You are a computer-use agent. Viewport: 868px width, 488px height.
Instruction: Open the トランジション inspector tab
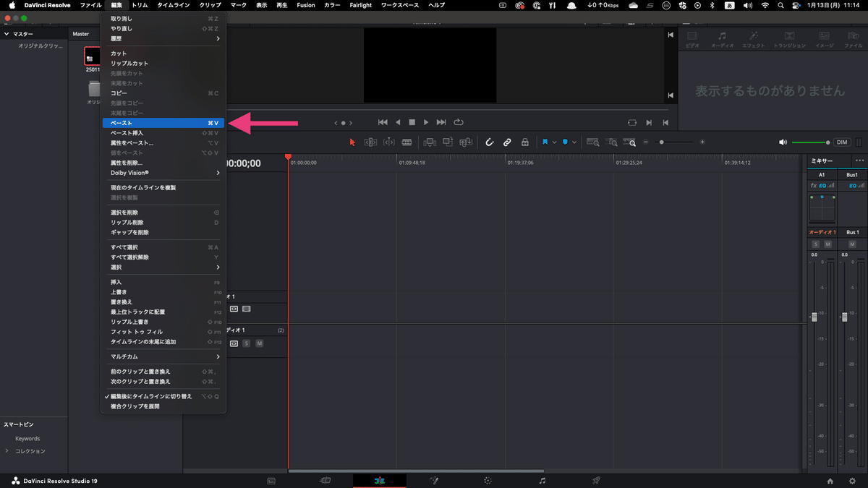[789, 40]
